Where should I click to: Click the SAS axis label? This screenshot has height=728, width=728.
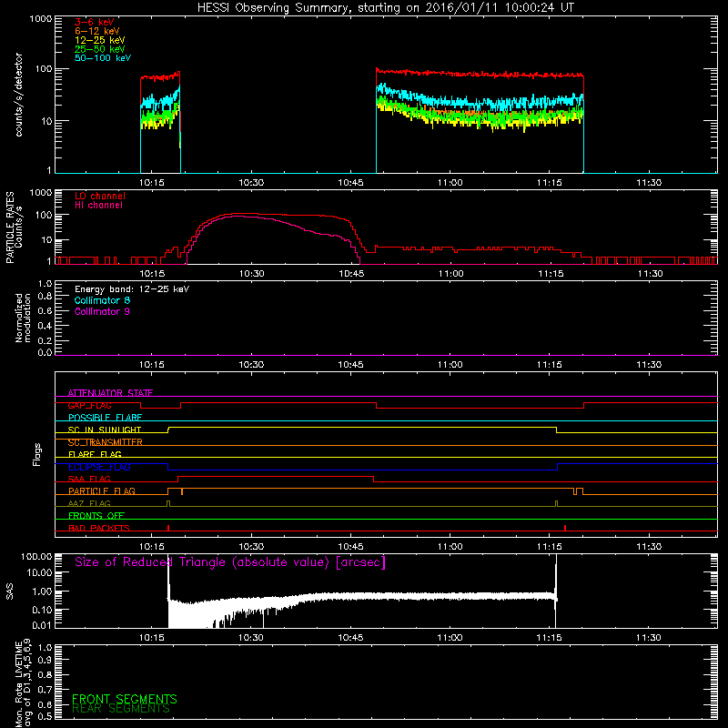coord(10,591)
